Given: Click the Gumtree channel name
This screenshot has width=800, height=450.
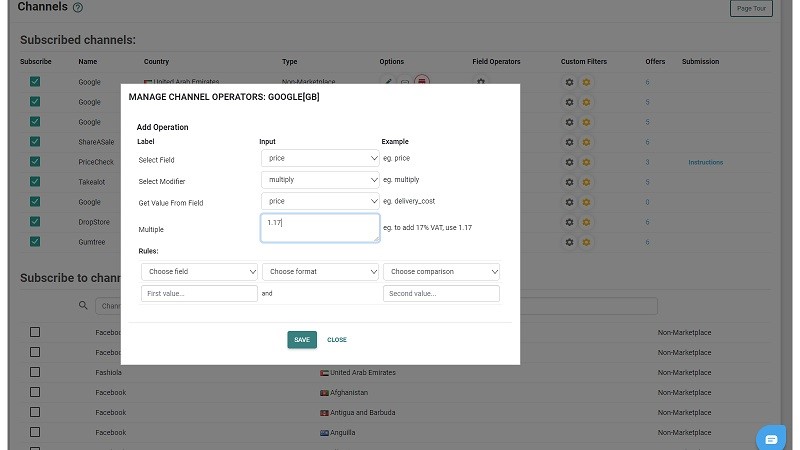Looking at the screenshot, I should (x=91, y=242).
